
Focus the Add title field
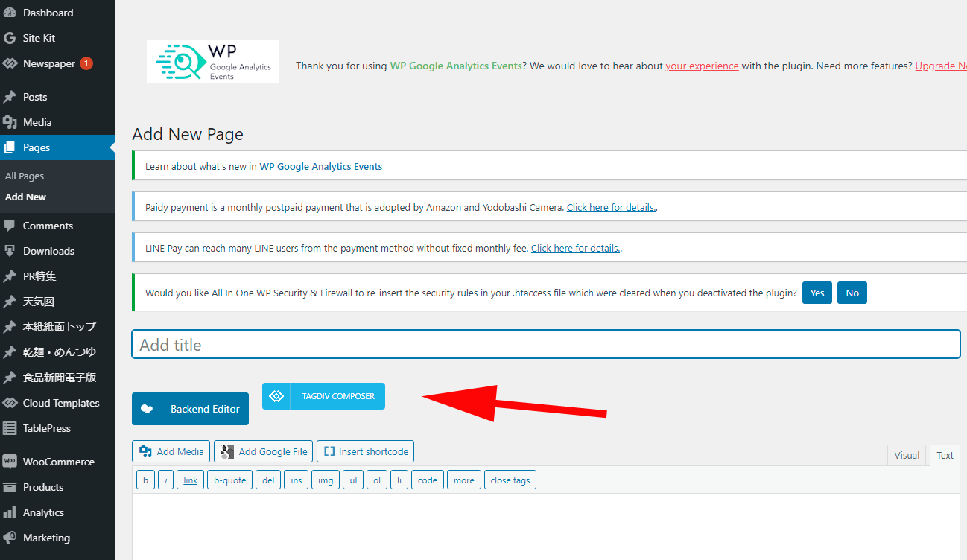(546, 345)
